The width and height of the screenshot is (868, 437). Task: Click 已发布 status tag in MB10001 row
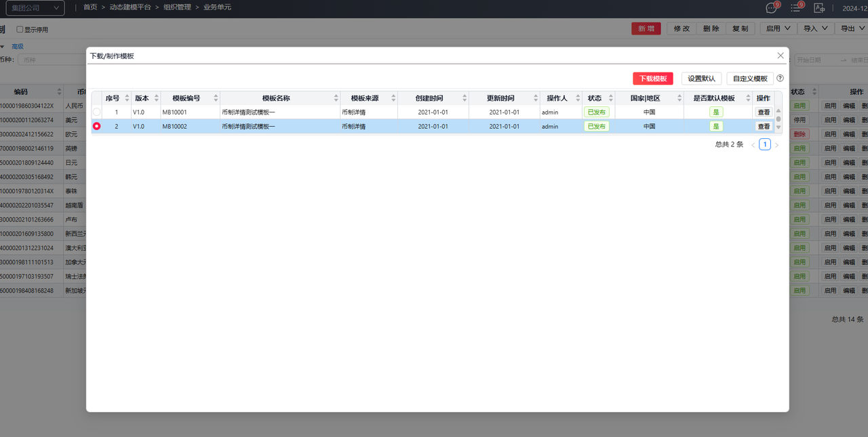pyautogui.click(x=597, y=112)
